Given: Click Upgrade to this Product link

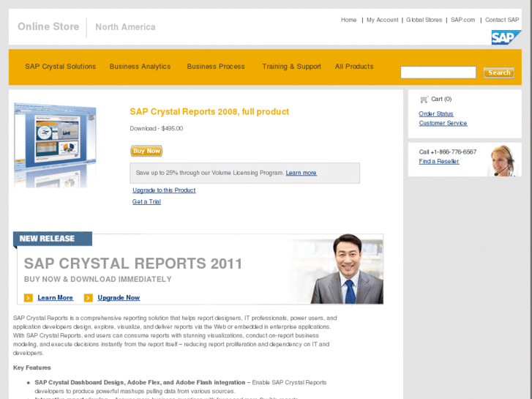Looking at the screenshot, I should (164, 190).
